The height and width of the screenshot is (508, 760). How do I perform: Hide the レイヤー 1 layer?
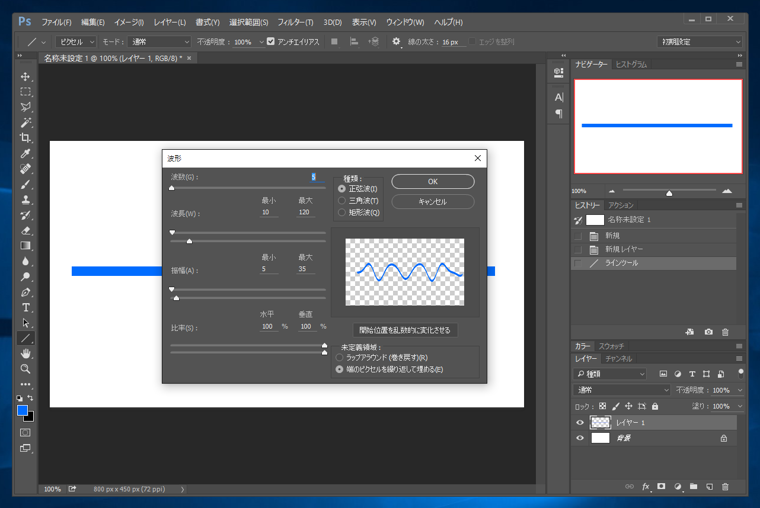[x=580, y=423]
